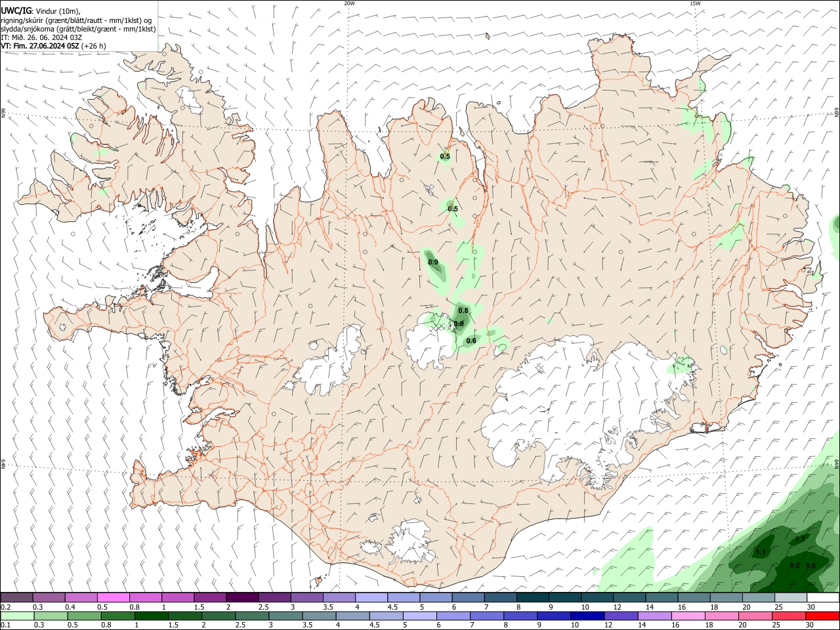Select the "VT: Fim. 27.06.2024 05Z (+26 h)" text
This screenshot has height=630, width=840.
click(x=54, y=46)
